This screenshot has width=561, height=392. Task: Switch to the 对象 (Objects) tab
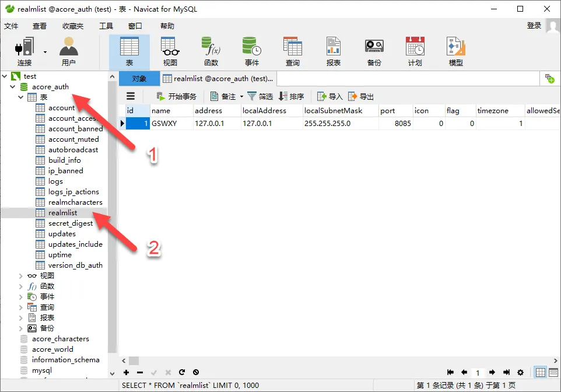pyautogui.click(x=139, y=79)
